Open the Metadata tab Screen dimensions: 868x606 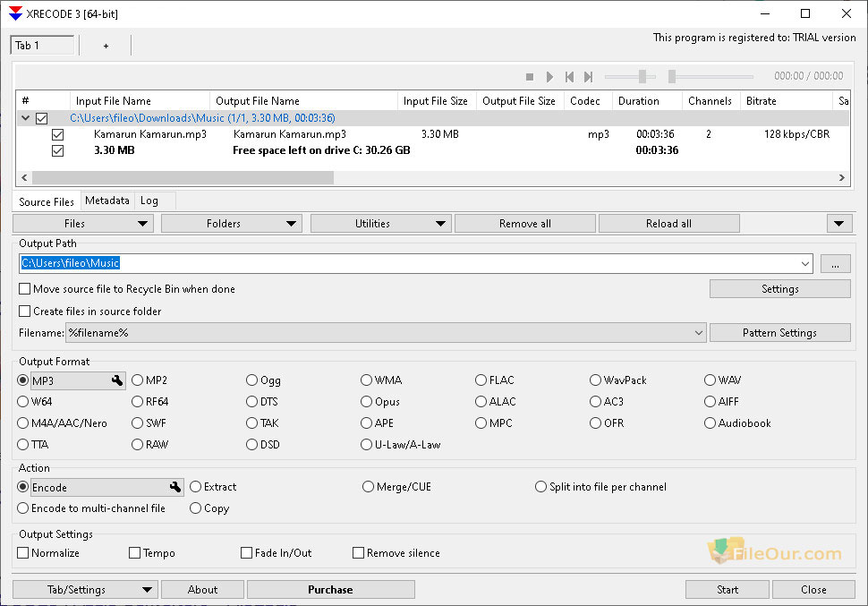coord(107,201)
